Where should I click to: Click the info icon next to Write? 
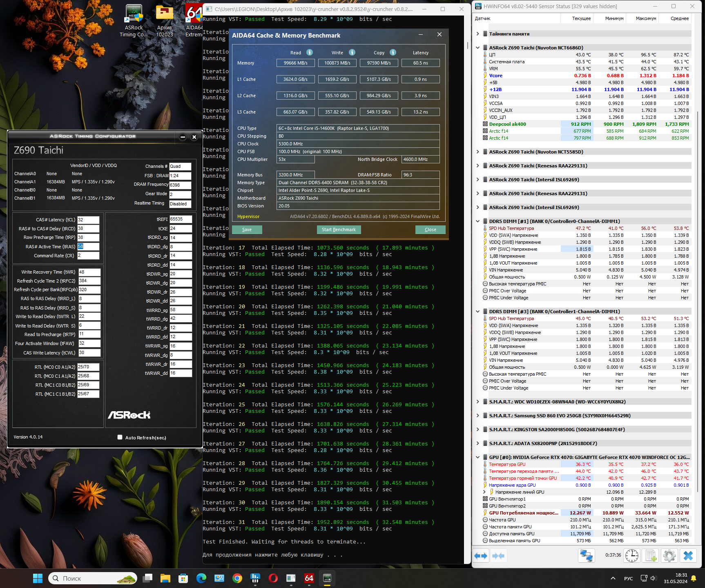(352, 52)
